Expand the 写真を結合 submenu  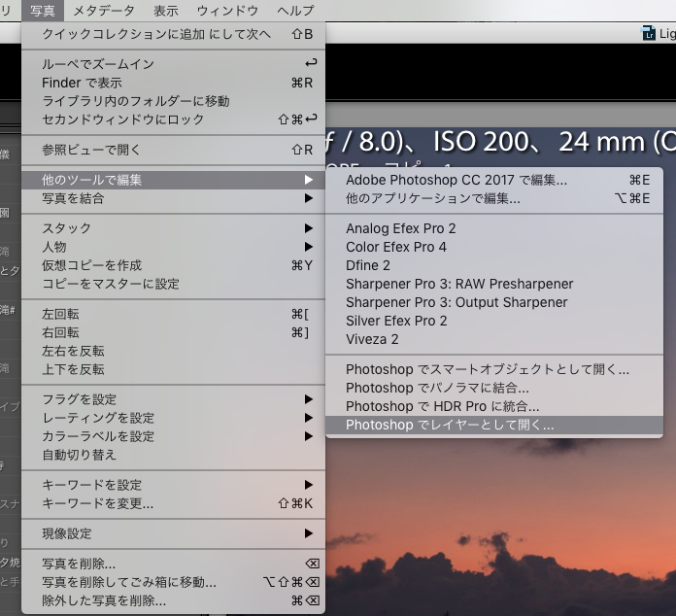(173, 198)
